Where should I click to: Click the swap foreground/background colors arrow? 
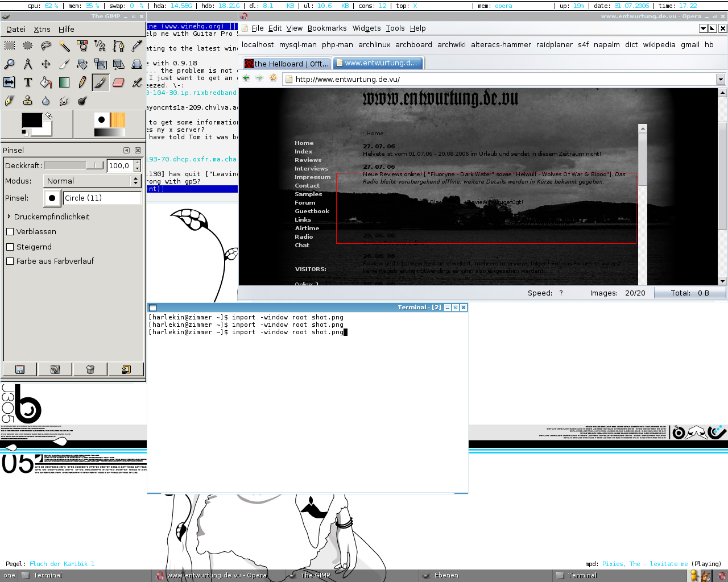(49, 116)
